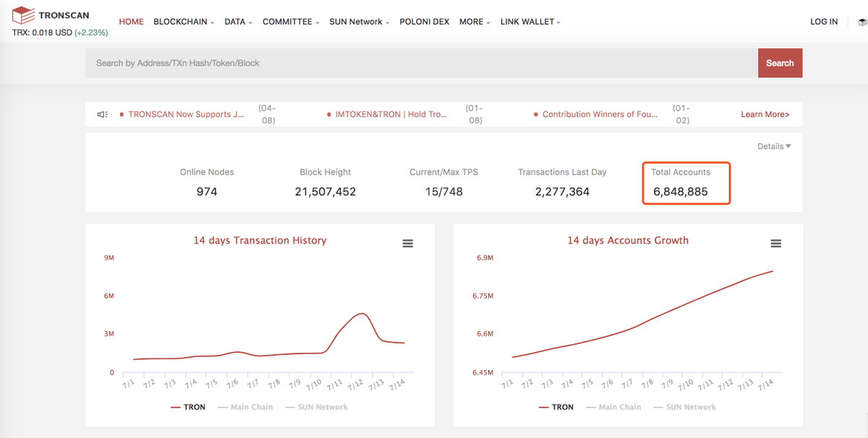The width and height of the screenshot is (868, 438).
Task: Toggle TRON legend in Transaction History chart
Action: (188, 407)
